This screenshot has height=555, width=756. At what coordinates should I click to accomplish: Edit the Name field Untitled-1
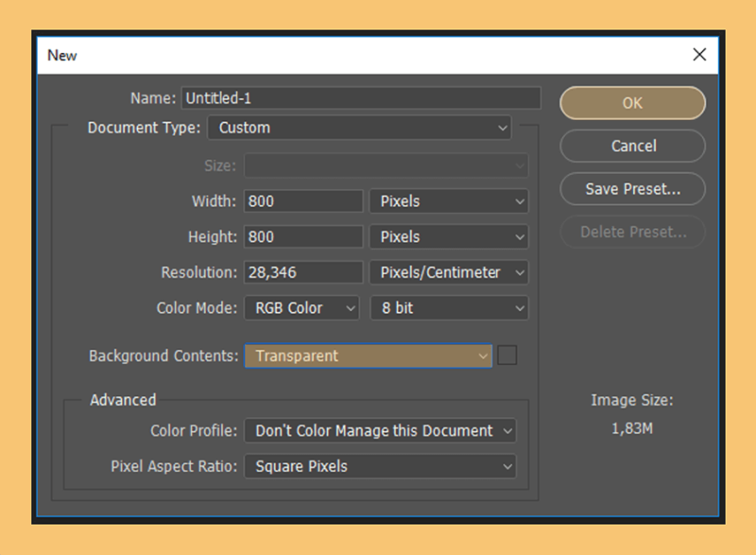pos(361,98)
